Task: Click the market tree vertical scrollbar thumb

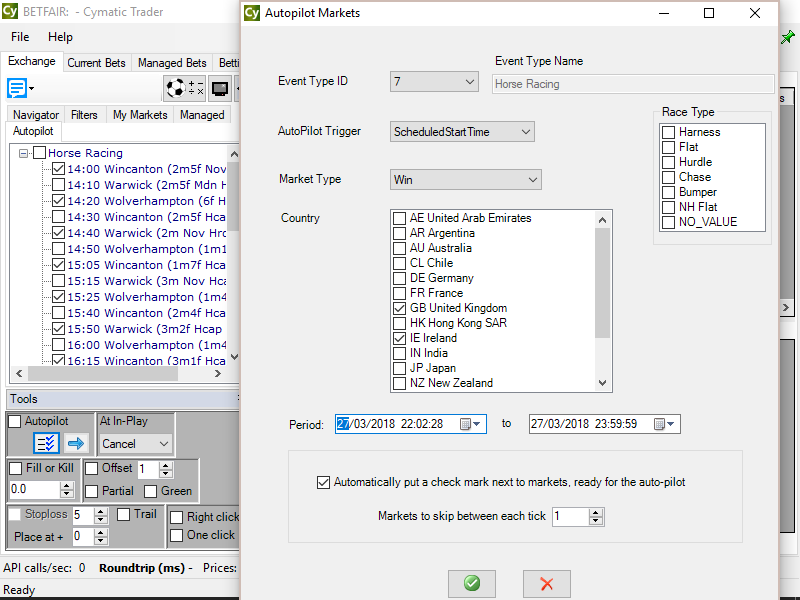Action: 233,196
